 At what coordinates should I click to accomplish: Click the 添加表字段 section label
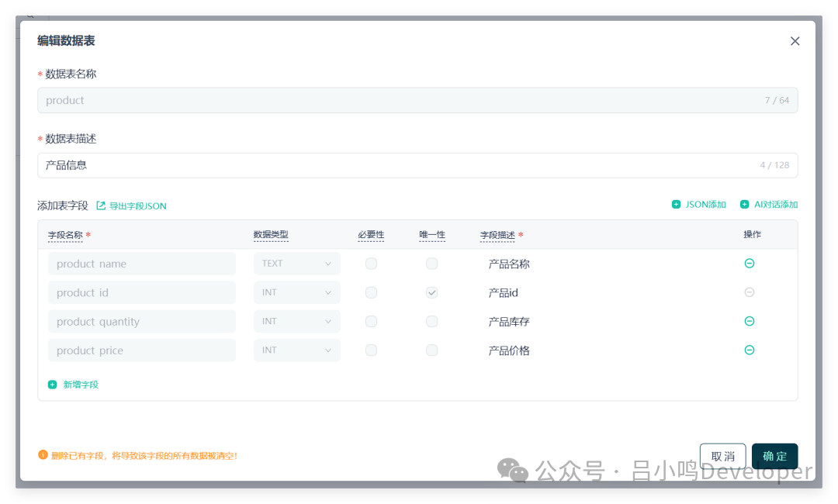coord(63,205)
